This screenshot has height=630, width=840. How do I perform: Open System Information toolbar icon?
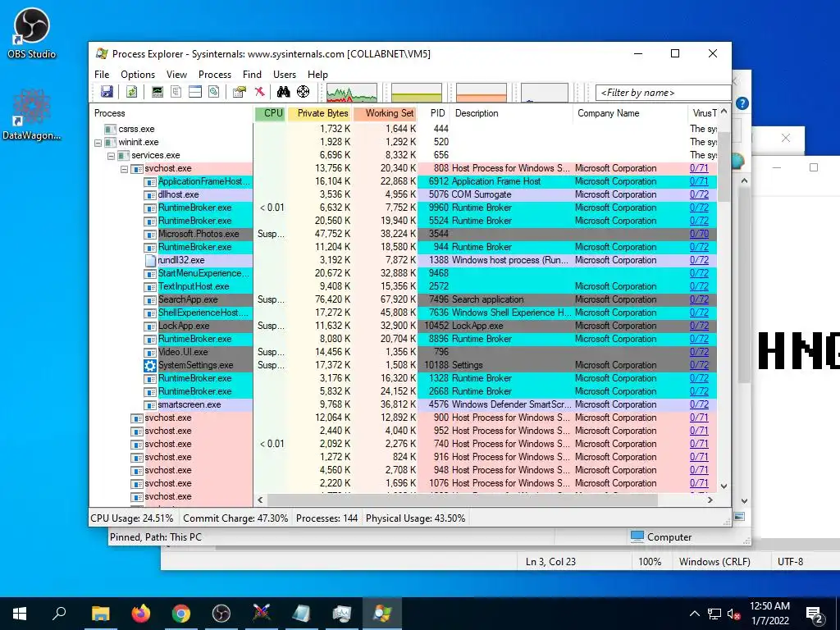tap(157, 92)
